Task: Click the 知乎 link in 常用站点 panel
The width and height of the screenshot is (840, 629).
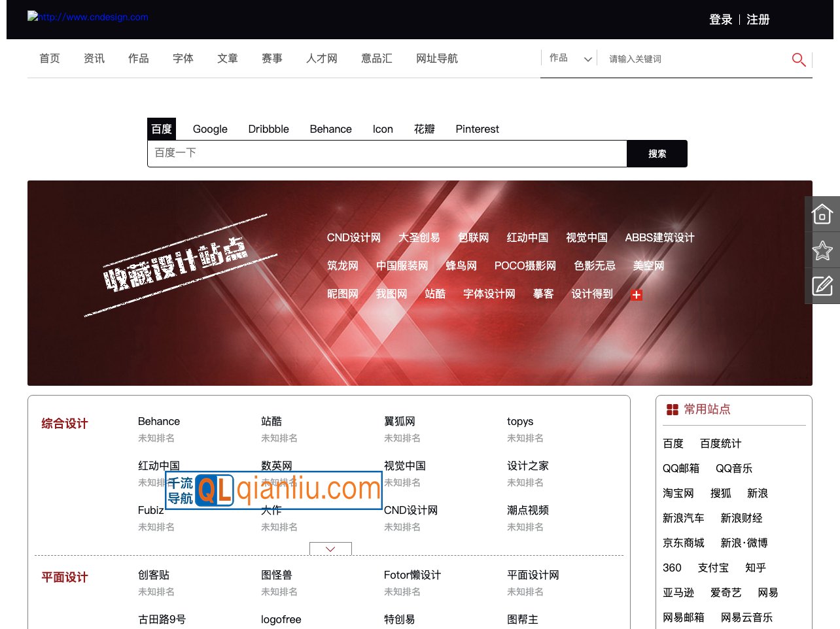Action: 755,568
